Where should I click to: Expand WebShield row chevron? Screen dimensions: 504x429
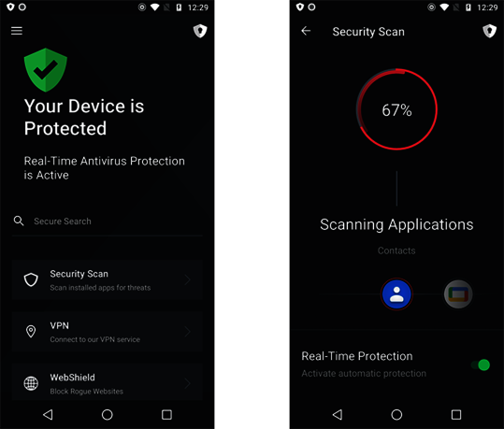pyautogui.click(x=187, y=383)
